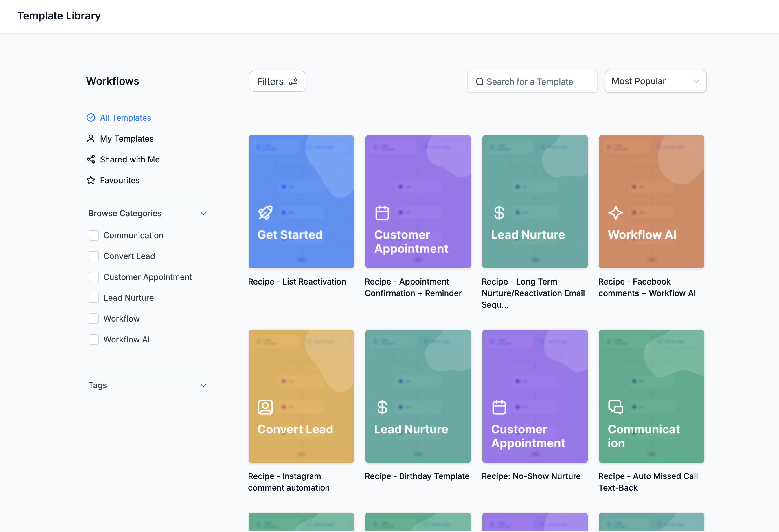
Task: Click the rocket icon on Get Started card
Action: (265, 212)
